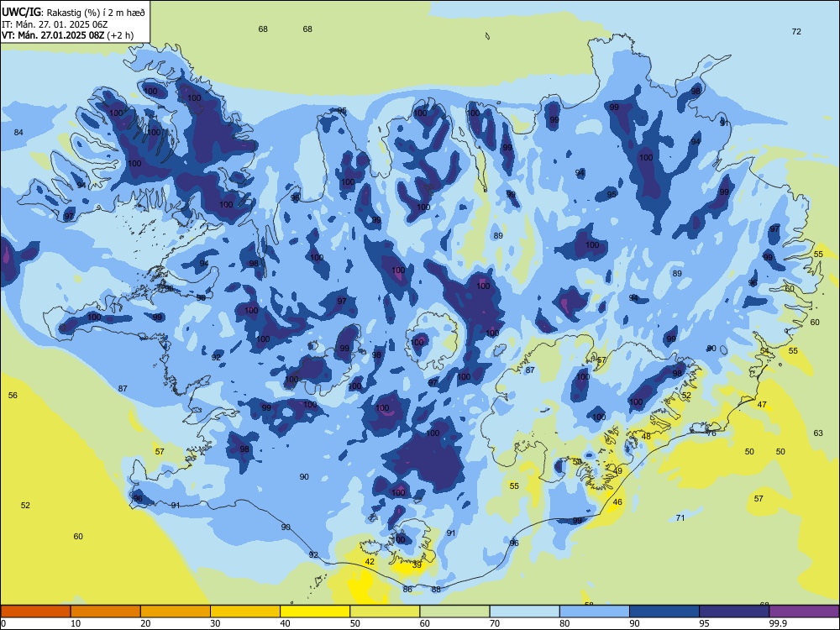The width and height of the screenshot is (840, 630).
Task: Click the map value '47' on the east coast
Action: pyautogui.click(x=762, y=405)
